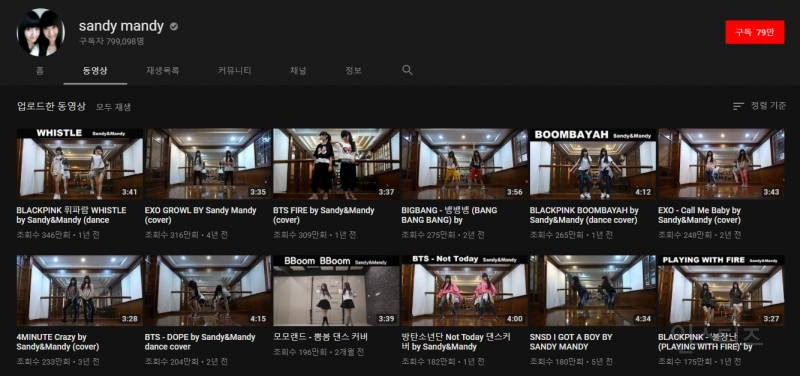This screenshot has width=800, height=376.
Task: Click title EXO GROWL BY Sandy Mandy (cover)
Action: (x=201, y=215)
